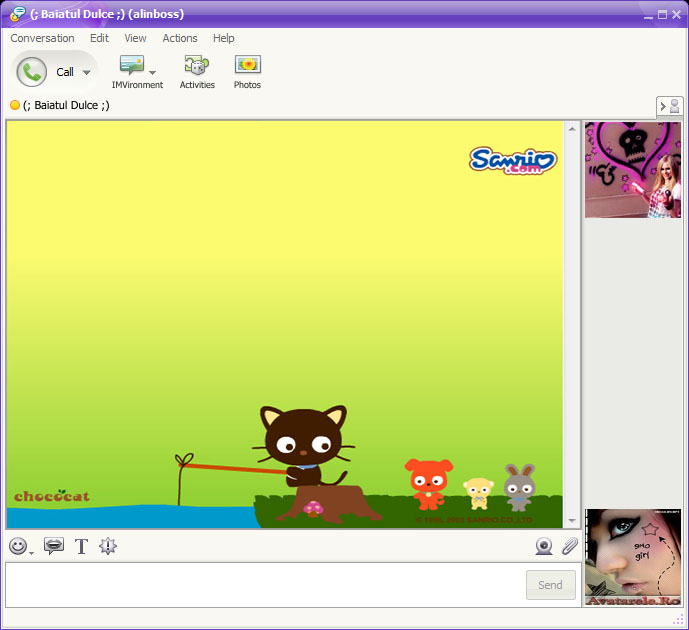This screenshot has height=630, width=689.
Task: Open the Edit menu
Action: (99, 38)
